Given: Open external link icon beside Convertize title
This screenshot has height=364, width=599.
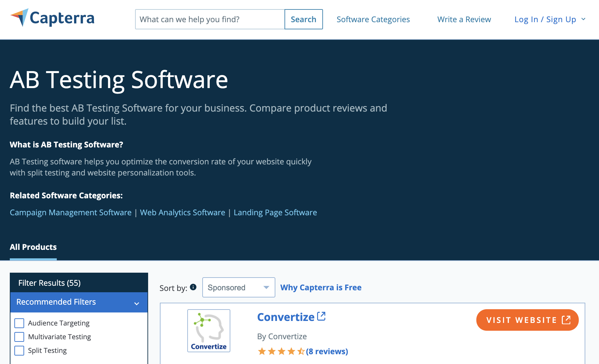Looking at the screenshot, I should tap(321, 316).
